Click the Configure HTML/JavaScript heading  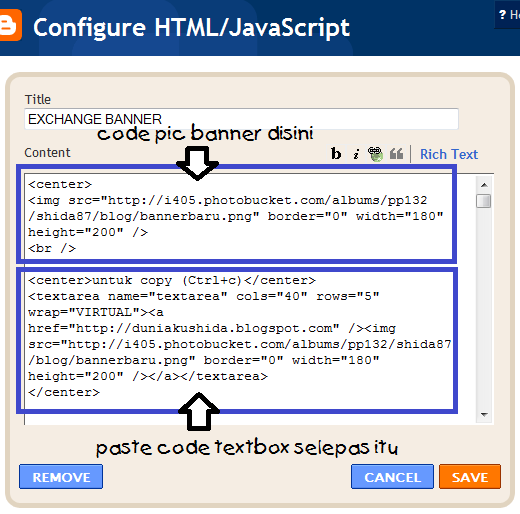coord(191,27)
